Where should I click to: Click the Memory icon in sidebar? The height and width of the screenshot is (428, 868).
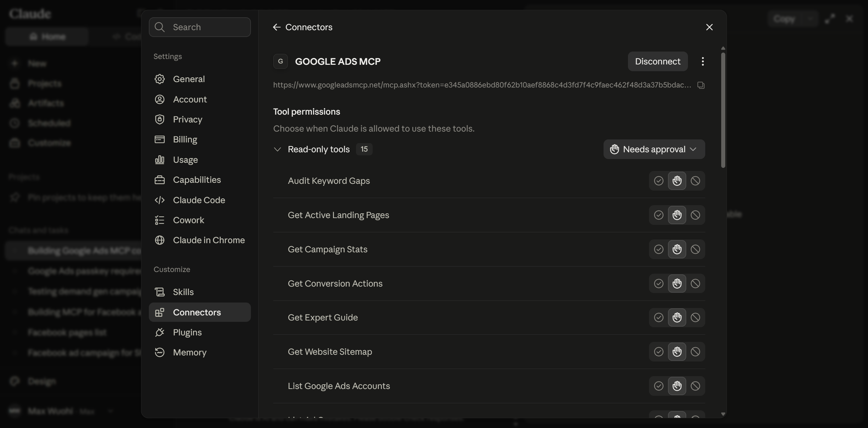tap(160, 352)
